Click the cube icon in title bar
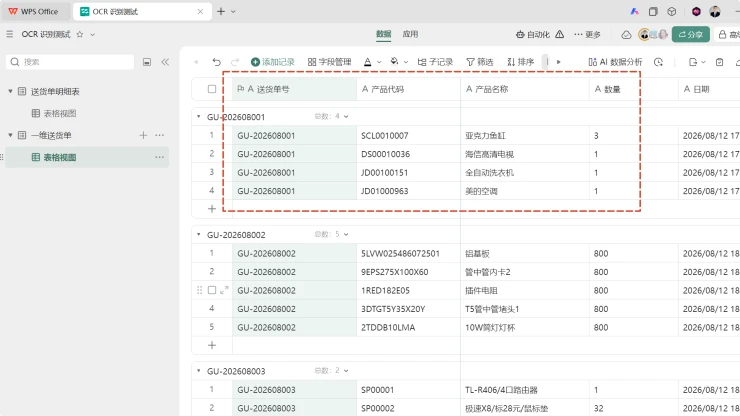This screenshot has width=740, height=416. coord(672,11)
